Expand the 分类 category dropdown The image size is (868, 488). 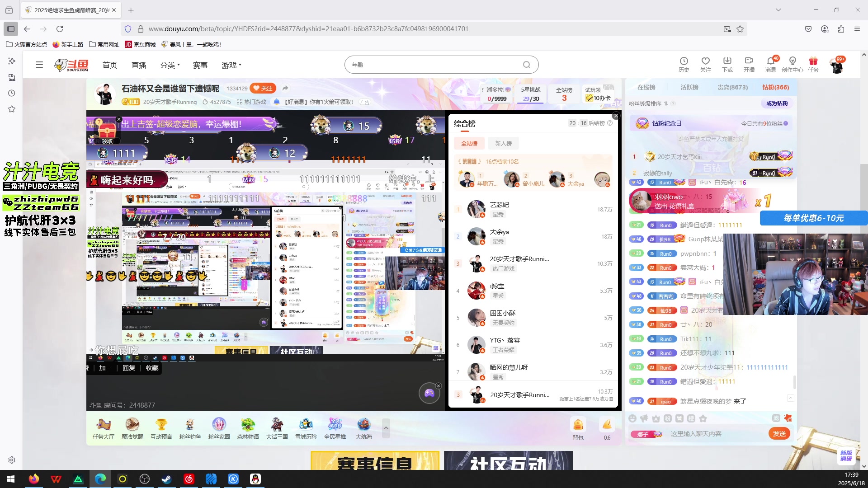170,65
